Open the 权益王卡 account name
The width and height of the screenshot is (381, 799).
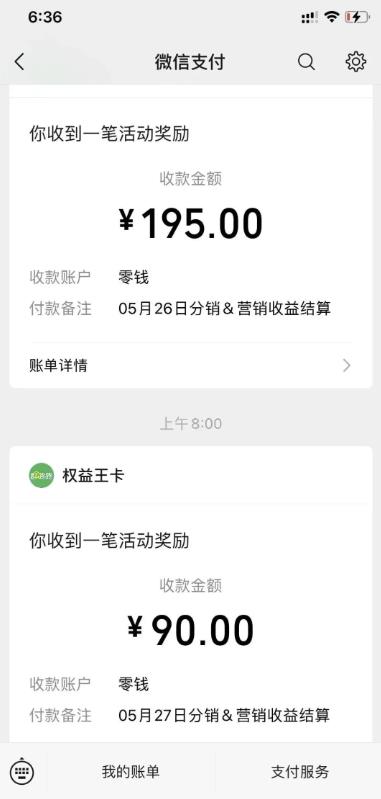pos(93,476)
